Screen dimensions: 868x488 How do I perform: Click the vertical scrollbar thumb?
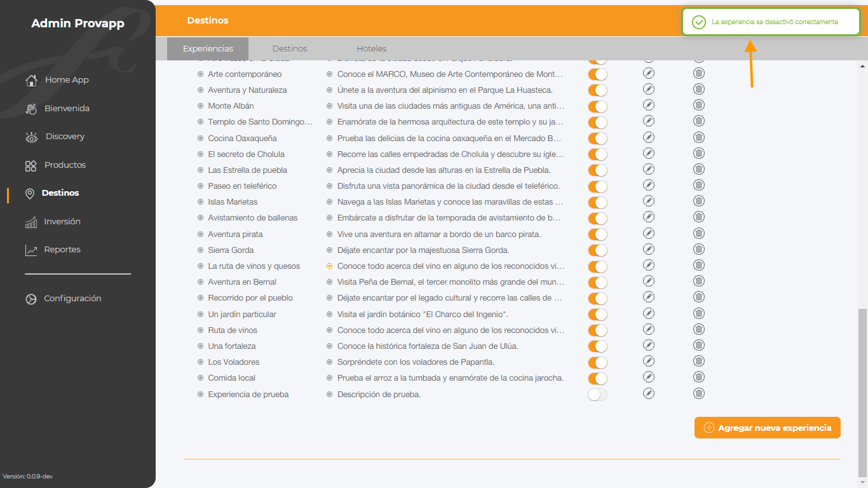tap(862, 392)
